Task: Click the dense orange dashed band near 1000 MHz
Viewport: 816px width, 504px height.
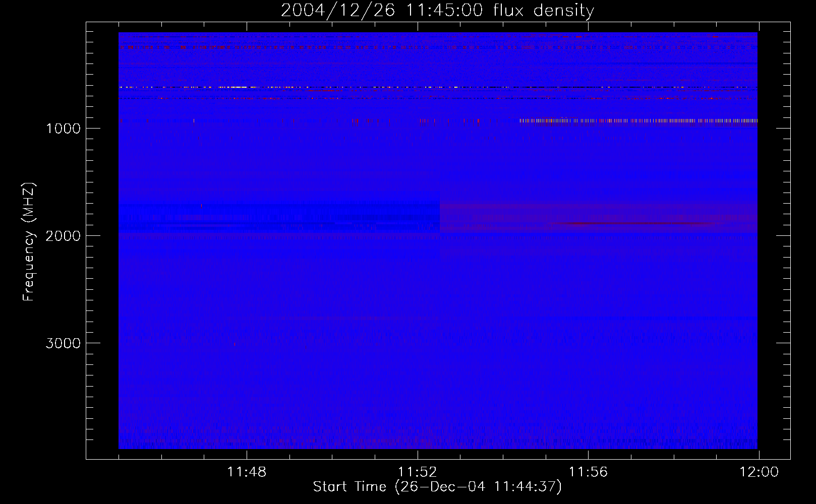Action: click(638, 121)
